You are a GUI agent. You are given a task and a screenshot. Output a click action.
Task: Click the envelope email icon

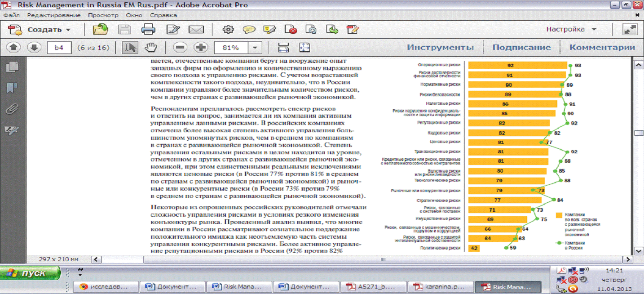(x=196, y=30)
